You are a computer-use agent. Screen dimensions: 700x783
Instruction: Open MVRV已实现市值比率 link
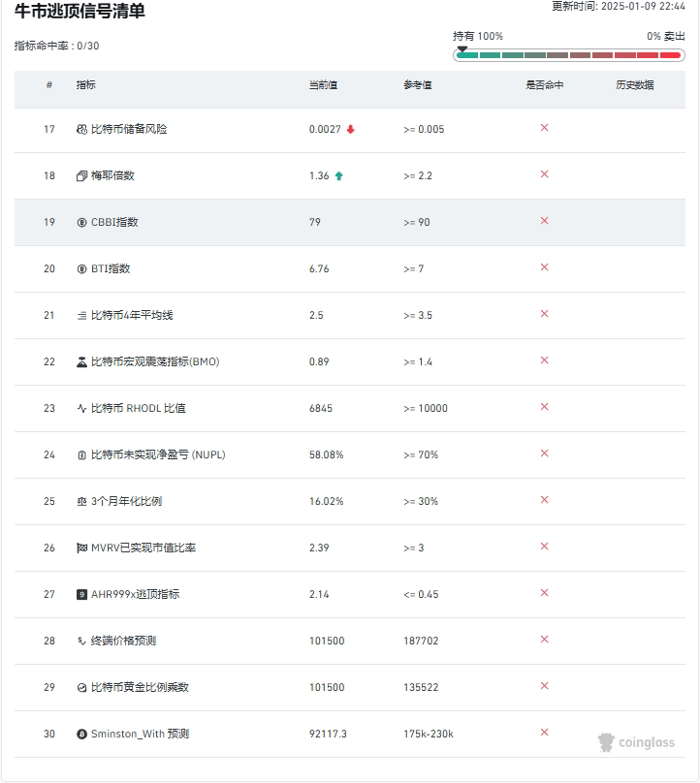143,548
